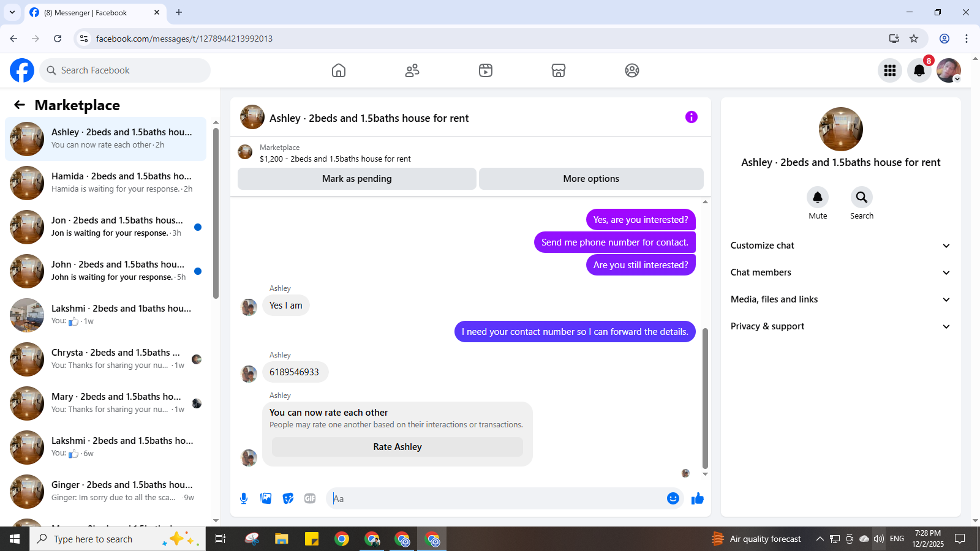
Task: Install app icon in address bar
Action: [894, 39]
